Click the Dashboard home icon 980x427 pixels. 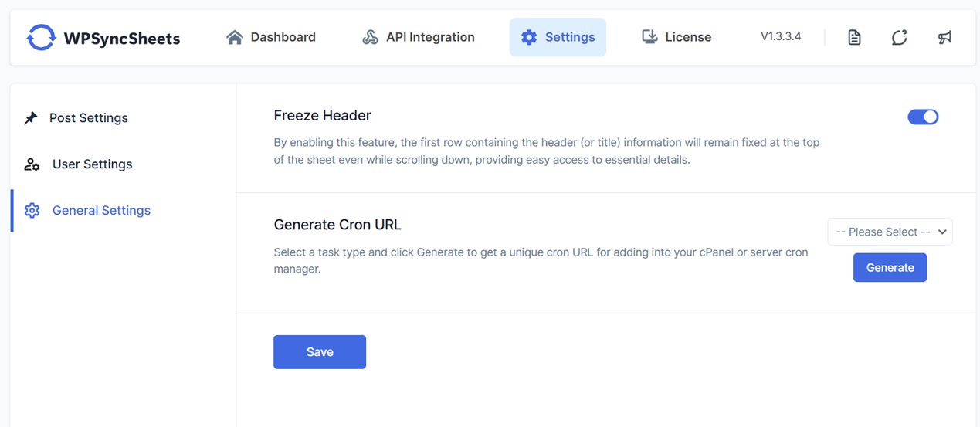point(235,37)
